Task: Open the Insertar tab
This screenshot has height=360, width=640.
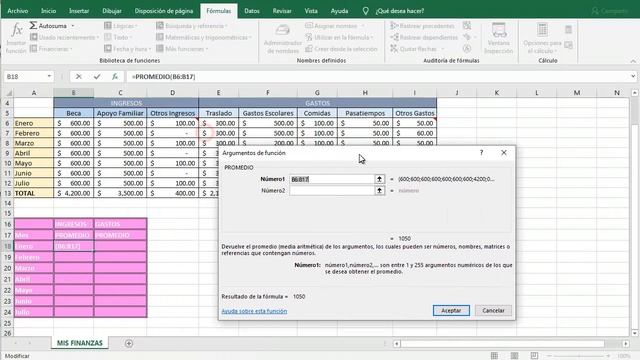Action: click(79, 11)
